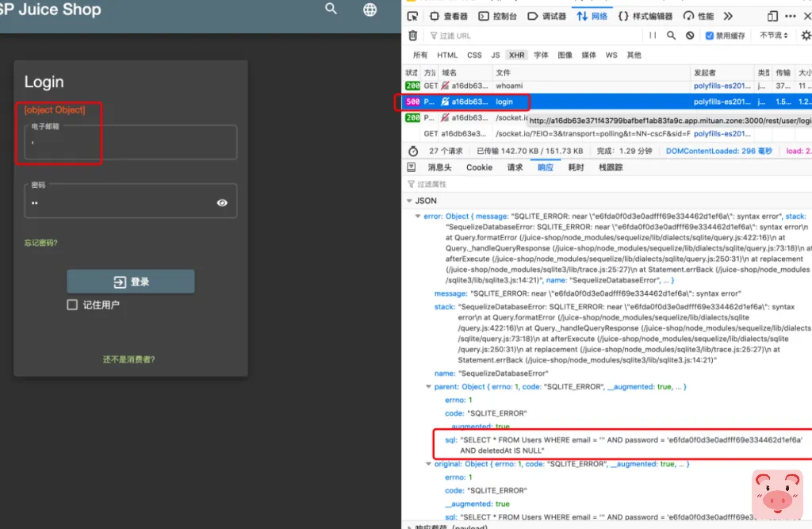Click the 忘记密码? forgot password link
812x529 pixels.
[x=41, y=243]
